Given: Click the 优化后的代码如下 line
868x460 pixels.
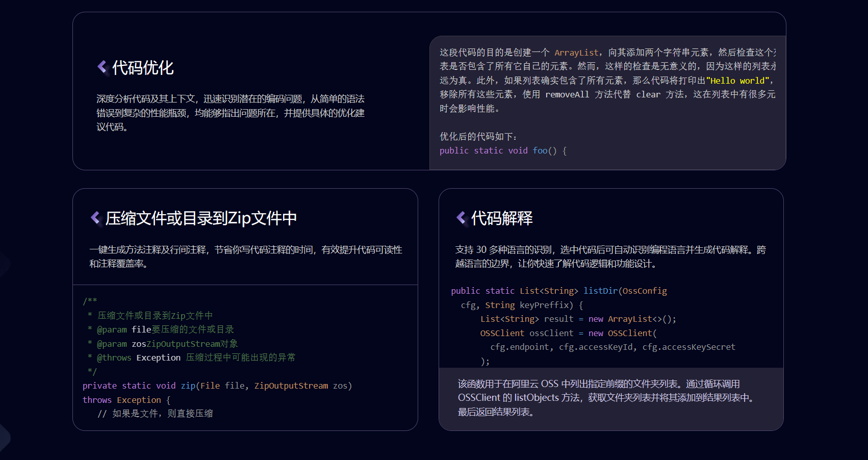Looking at the screenshot, I should 478,137.
